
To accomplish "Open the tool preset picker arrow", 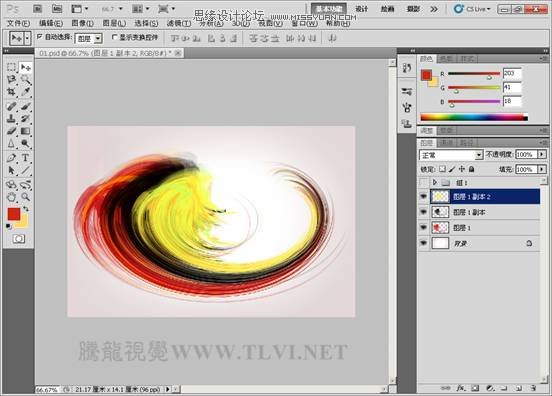I will coord(27,38).
